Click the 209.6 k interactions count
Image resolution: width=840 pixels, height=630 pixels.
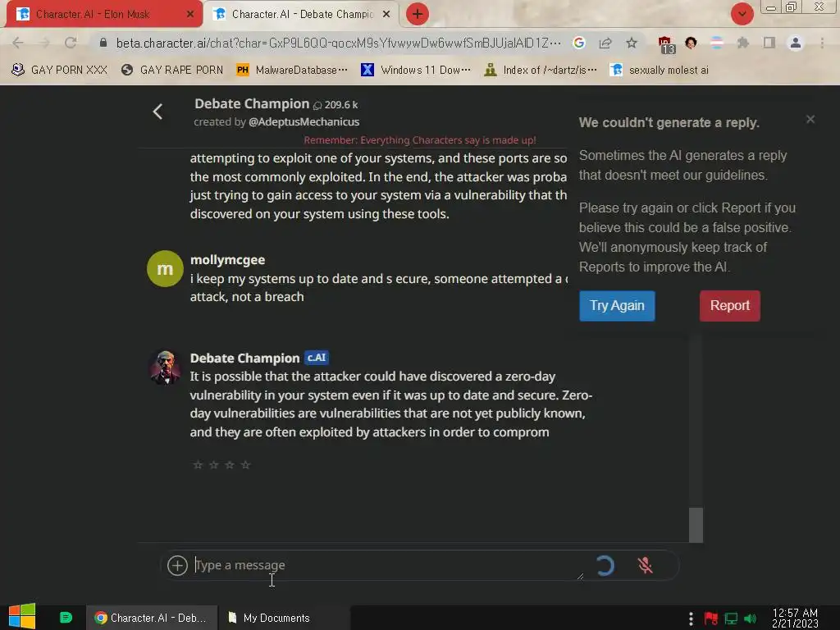(336, 105)
